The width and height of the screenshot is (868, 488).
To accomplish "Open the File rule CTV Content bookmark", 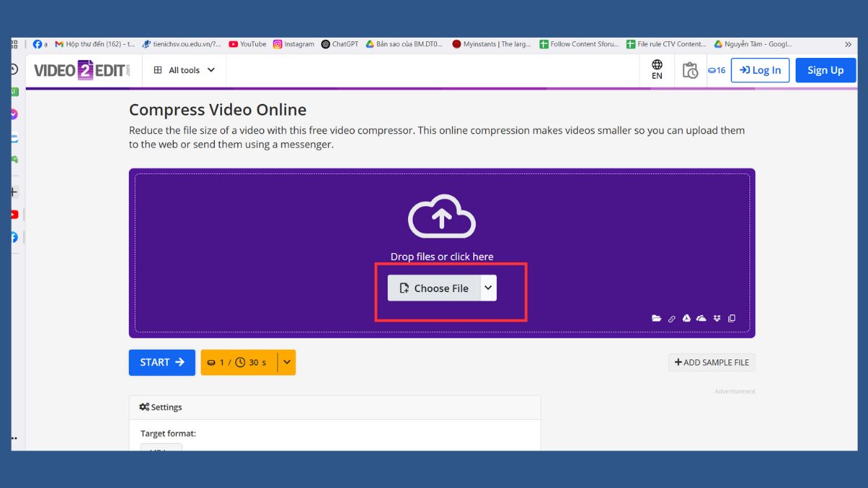I will 666,44.
